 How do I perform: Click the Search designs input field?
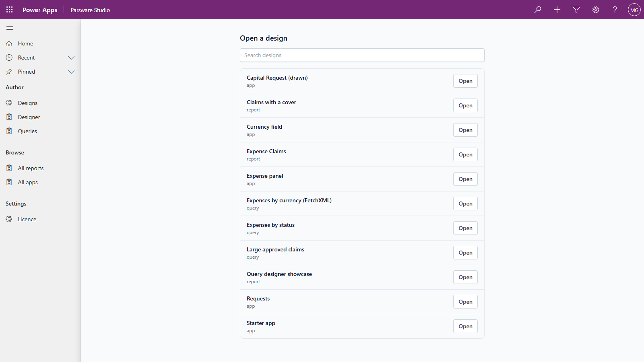pos(362,55)
